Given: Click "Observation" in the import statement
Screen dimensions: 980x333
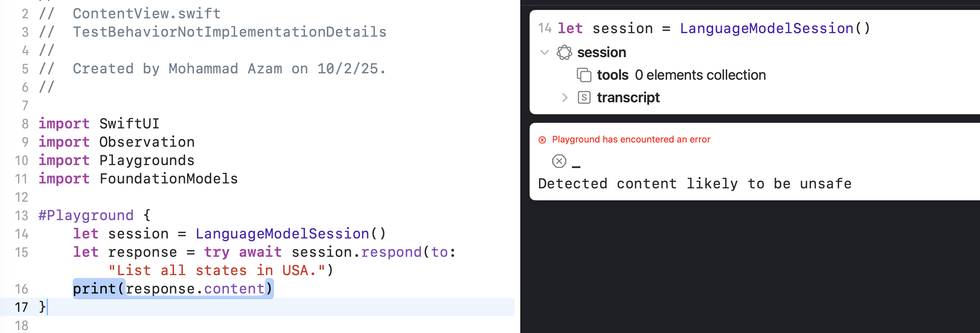Looking at the screenshot, I should [x=147, y=142].
